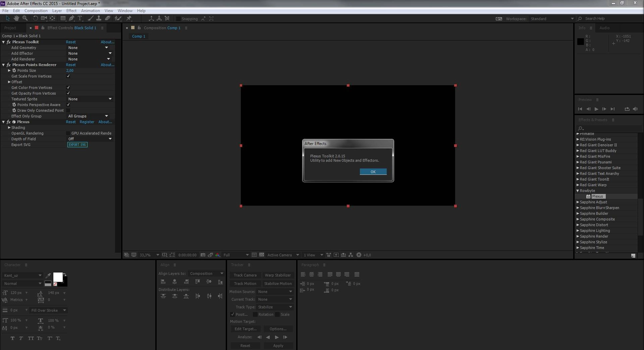Take a snapshot with camera icon

[203, 255]
